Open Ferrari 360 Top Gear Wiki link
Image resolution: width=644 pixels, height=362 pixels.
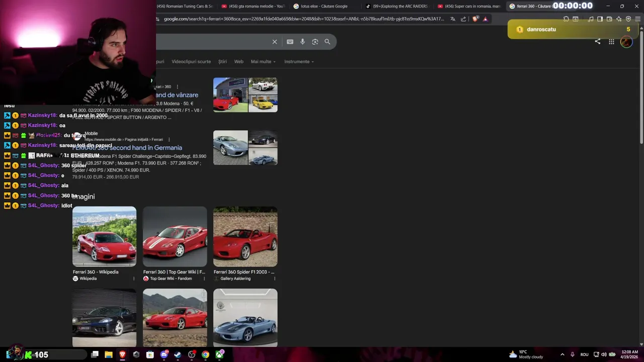[174, 272]
